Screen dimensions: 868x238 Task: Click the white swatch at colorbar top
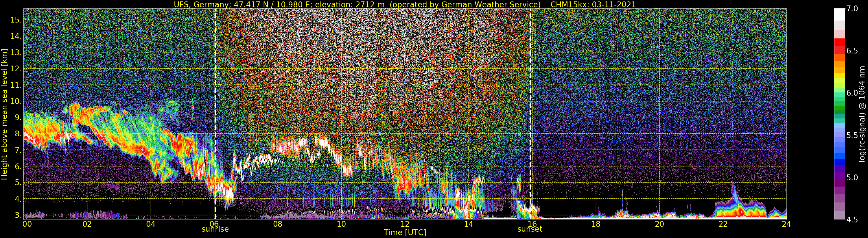(x=839, y=15)
